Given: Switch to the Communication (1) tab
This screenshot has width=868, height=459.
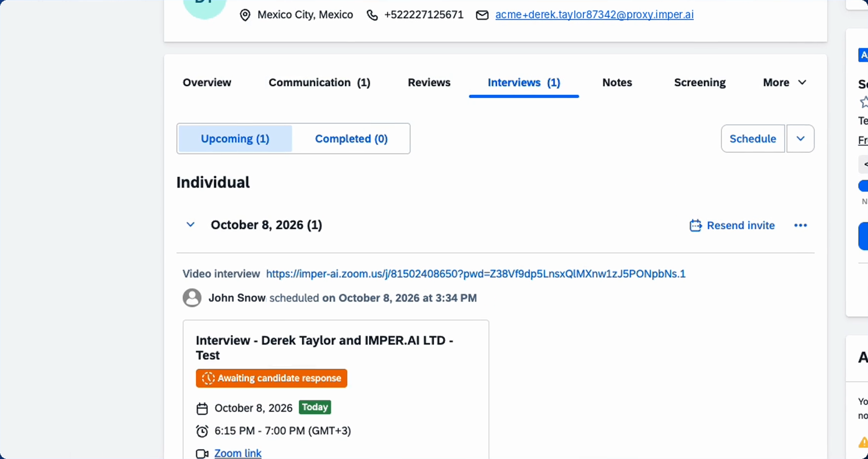Looking at the screenshot, I should (x=319, y=82).
